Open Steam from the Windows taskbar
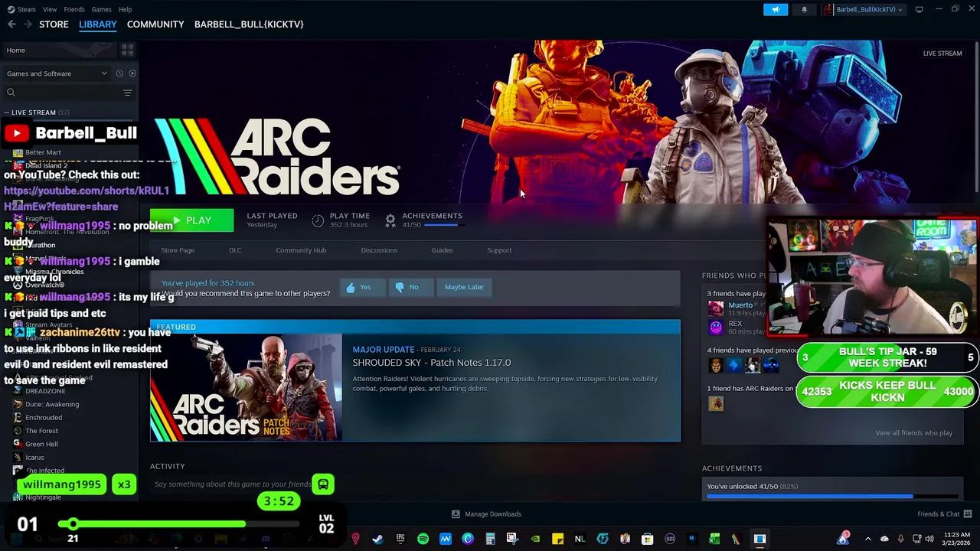The width and height of the screenshot is (980, 551). [x=377, y=539]
